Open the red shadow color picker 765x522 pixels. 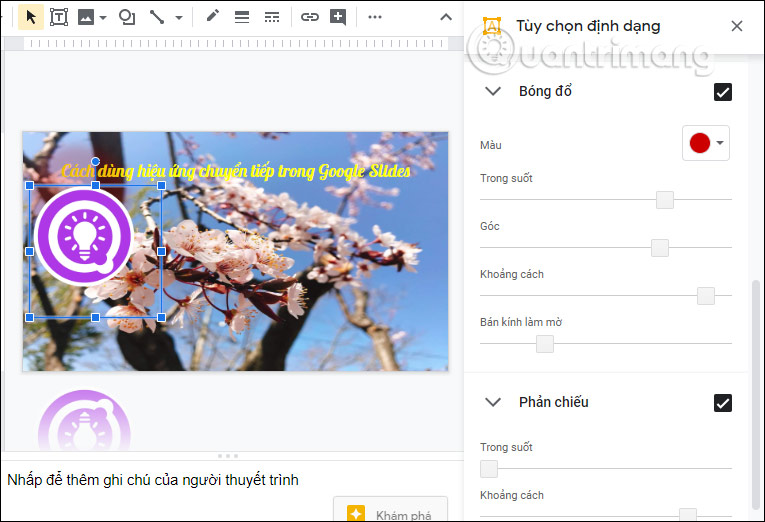(706, 143)
